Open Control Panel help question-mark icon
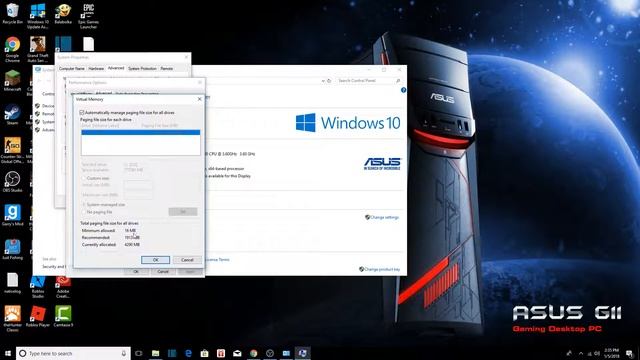 (x=403, y=90)
